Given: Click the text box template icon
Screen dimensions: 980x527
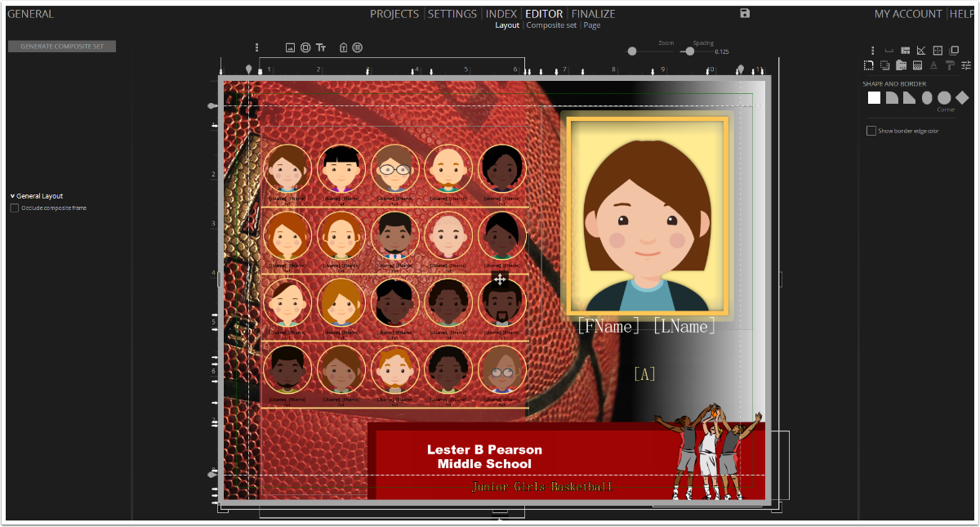Looking at the screenshot, I should tap(343, 47).
